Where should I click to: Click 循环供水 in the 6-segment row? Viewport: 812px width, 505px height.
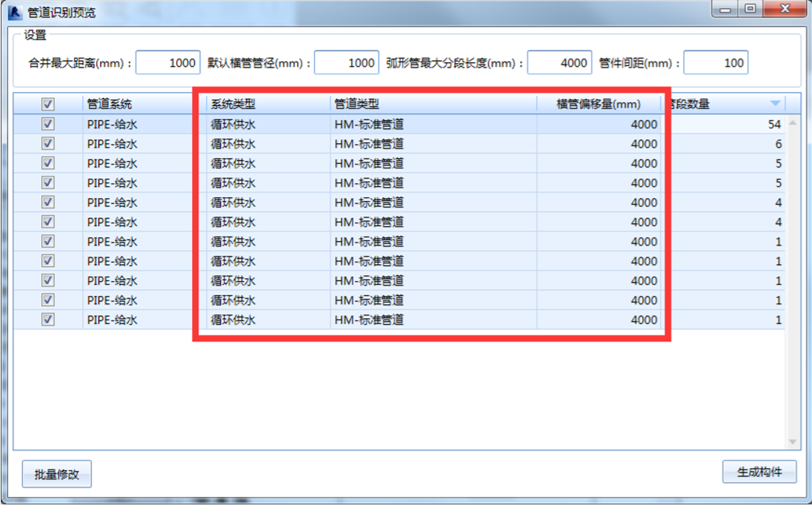(x=233, y=144)
